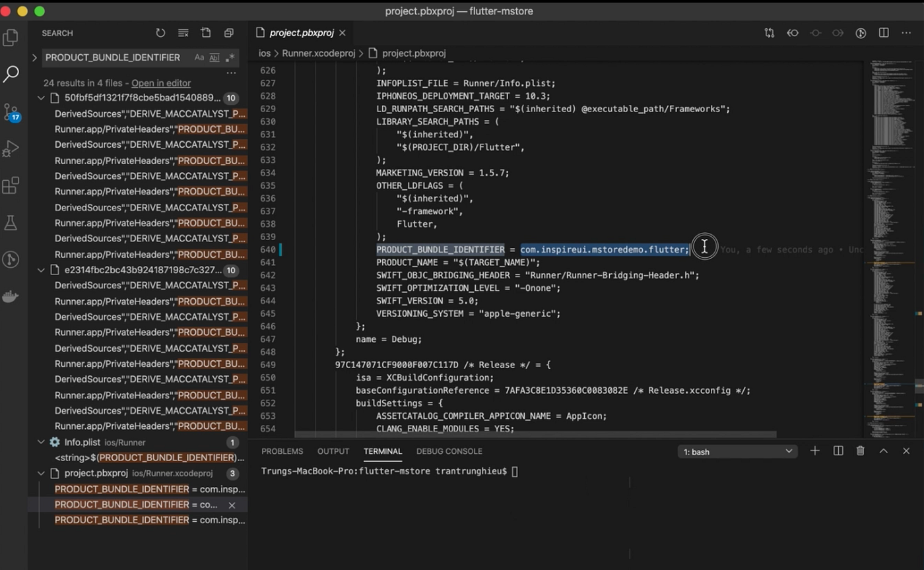Collapse the e2314fbc2bc43b924187198c7c327 results group
924x570 pixels.
41,270
